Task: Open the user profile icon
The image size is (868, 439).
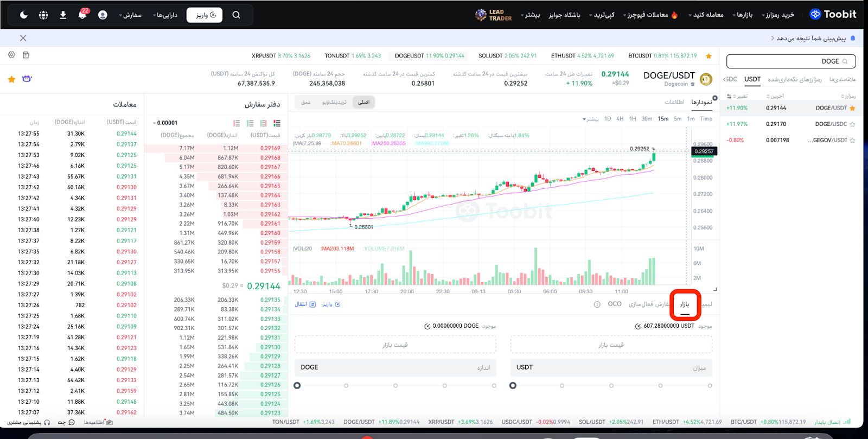Action: [x=103, y=15]
